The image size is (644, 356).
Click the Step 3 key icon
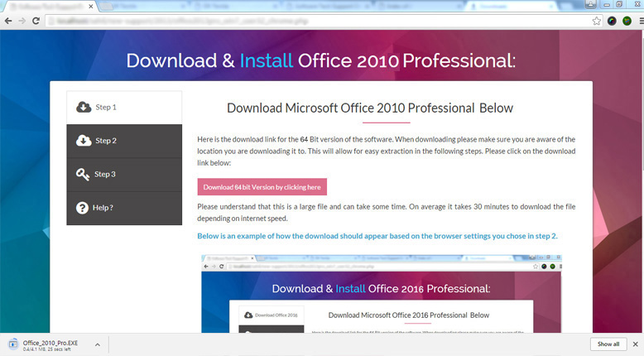[83, 175]
